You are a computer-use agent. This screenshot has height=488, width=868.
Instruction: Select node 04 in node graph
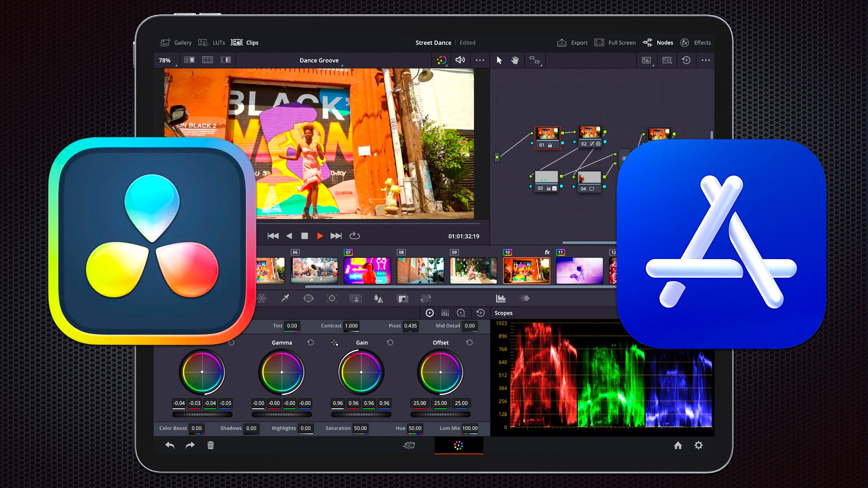point(590,181)
